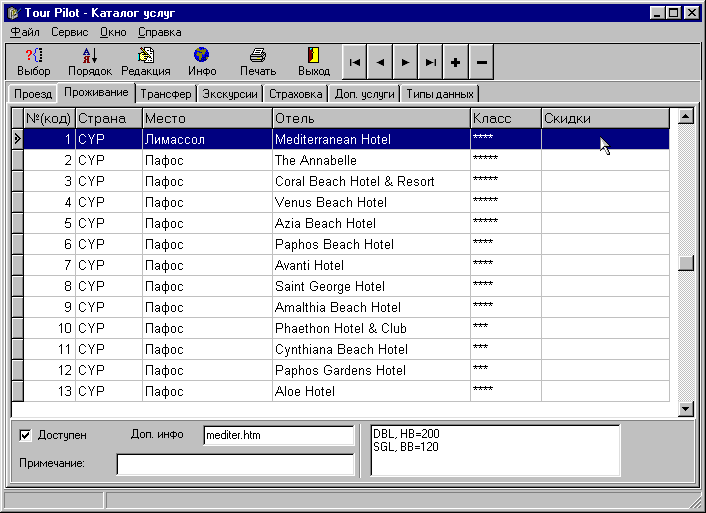Viewport: 706px width, 513px height.
Task: Toggle the Доступен checkbox
Action: coord(26,435)
